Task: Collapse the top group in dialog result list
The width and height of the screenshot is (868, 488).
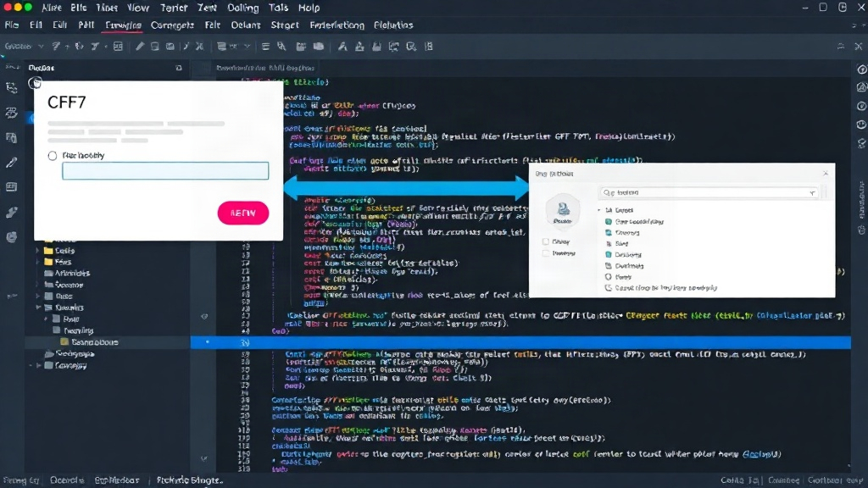Action: (599, 210)
